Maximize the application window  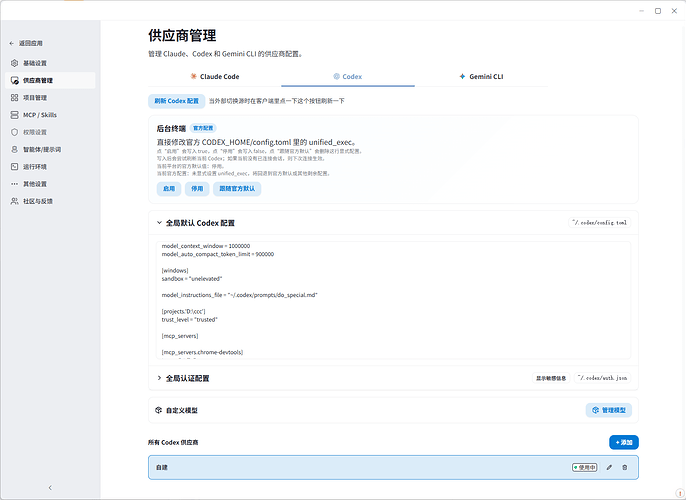[658, 11]
